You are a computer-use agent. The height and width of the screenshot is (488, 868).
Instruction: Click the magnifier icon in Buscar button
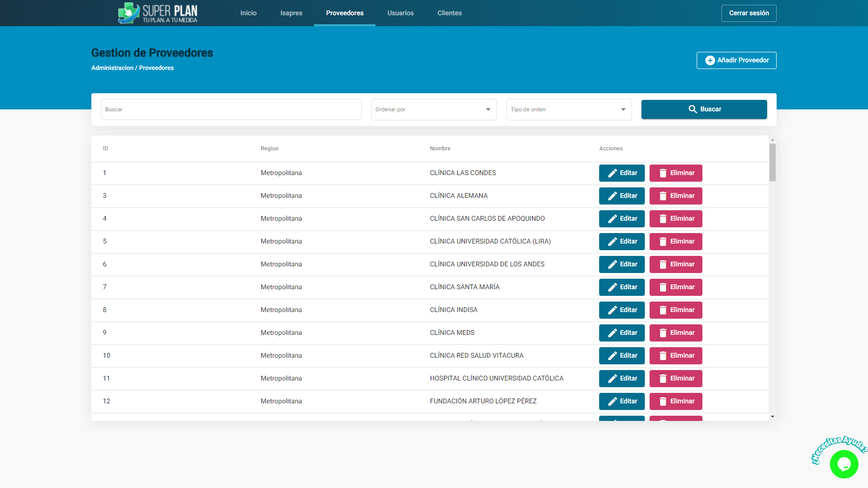coord(692,109)
